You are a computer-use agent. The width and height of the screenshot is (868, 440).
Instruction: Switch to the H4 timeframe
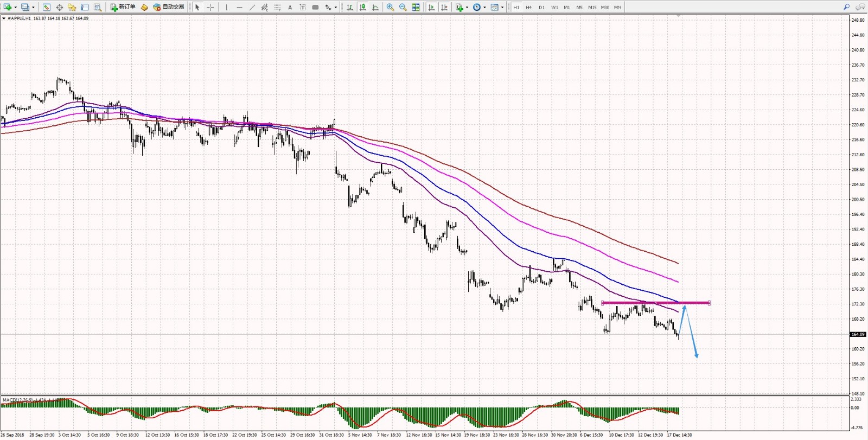[x=529, y=7]
